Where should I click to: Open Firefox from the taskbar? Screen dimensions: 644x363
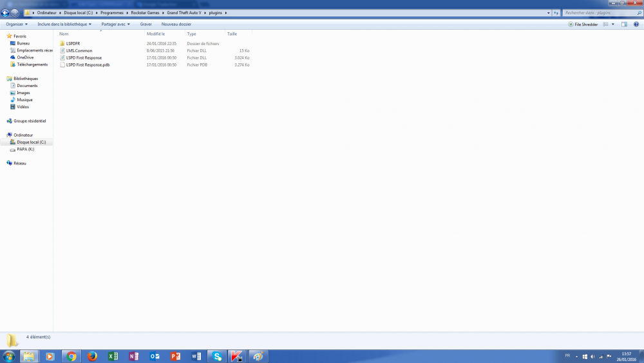coord(92,357)
